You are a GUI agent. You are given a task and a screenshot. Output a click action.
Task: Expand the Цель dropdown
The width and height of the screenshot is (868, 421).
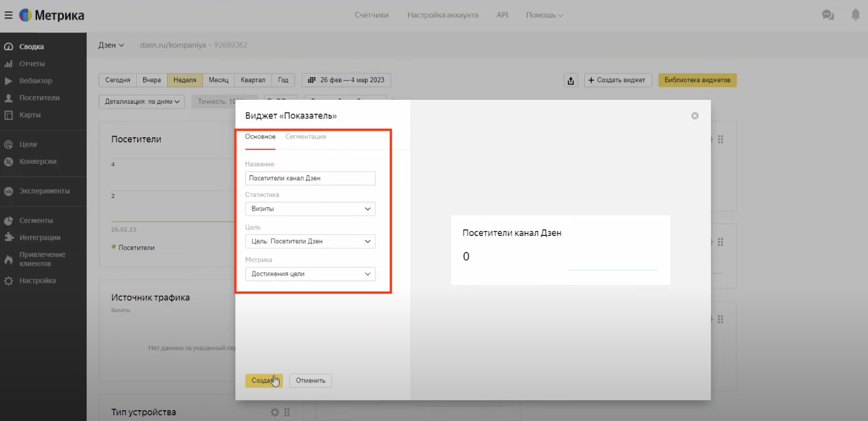tap(310, 241)
